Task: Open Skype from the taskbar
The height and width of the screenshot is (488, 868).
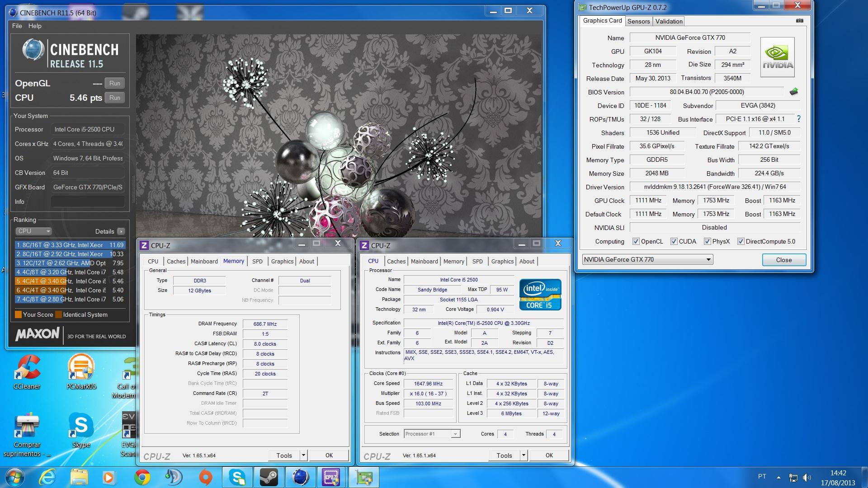Action: point(237,478)
